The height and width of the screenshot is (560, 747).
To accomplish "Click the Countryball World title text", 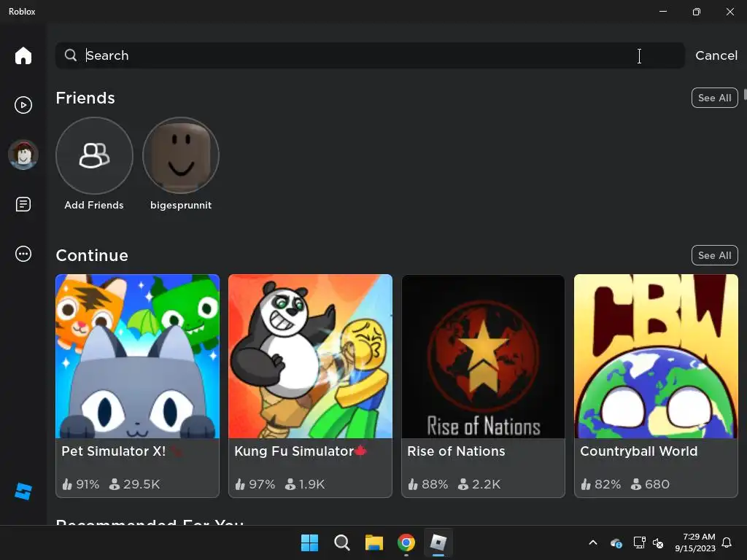I will (639, 451).
